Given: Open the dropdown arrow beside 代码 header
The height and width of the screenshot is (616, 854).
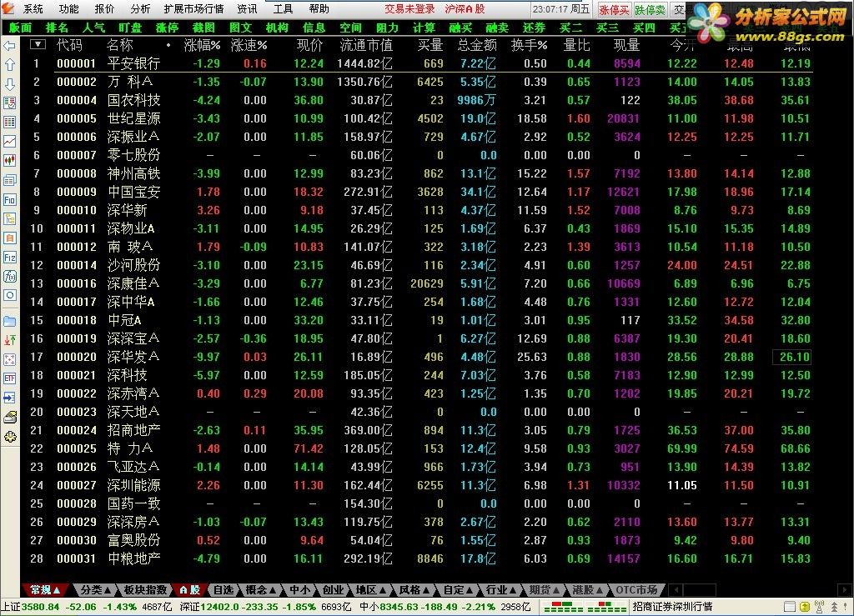Looking at the screenshot, I should click(38, 45).
